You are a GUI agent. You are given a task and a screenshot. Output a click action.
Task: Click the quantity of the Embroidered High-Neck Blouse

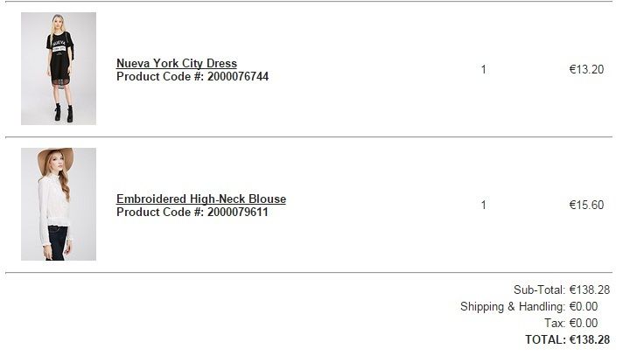coord(483,206)
